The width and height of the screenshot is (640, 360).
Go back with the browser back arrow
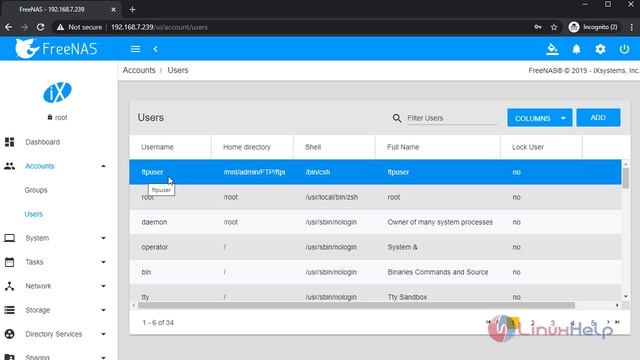(9, 27)
